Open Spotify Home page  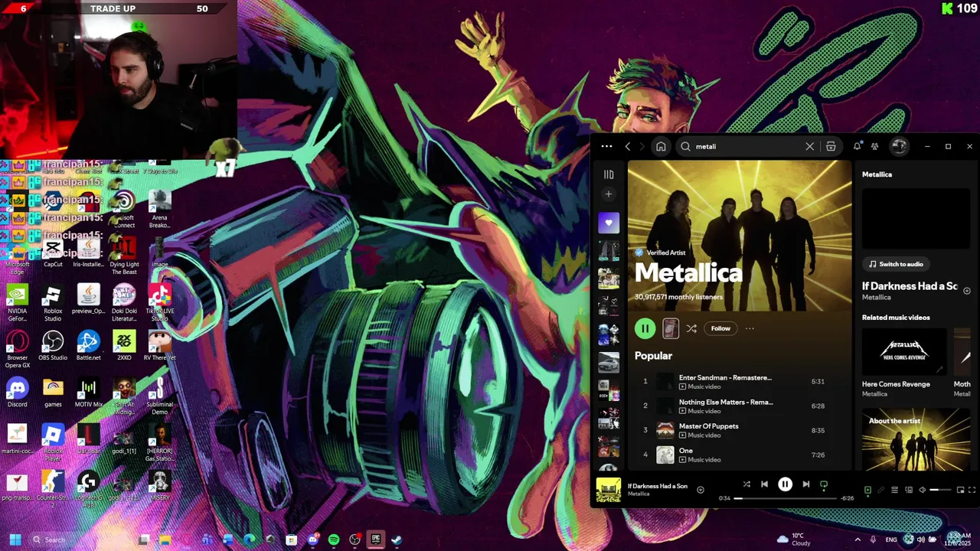click(661, 146)
